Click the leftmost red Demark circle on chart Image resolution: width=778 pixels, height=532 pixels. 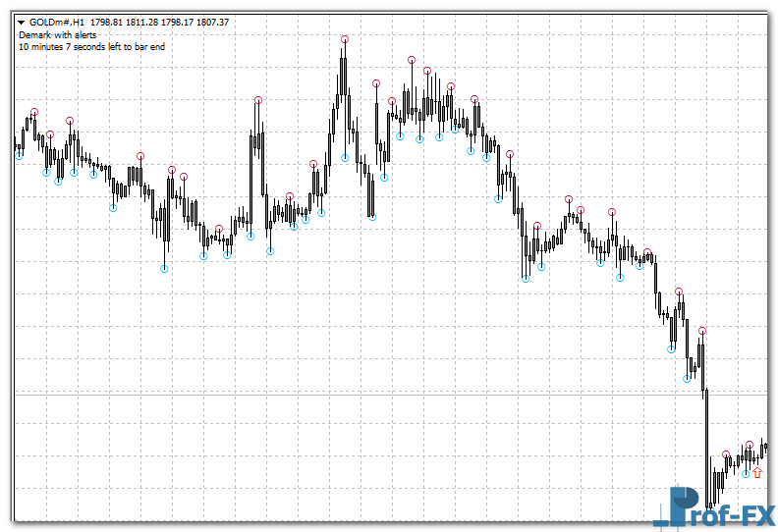tap(34, 112)
